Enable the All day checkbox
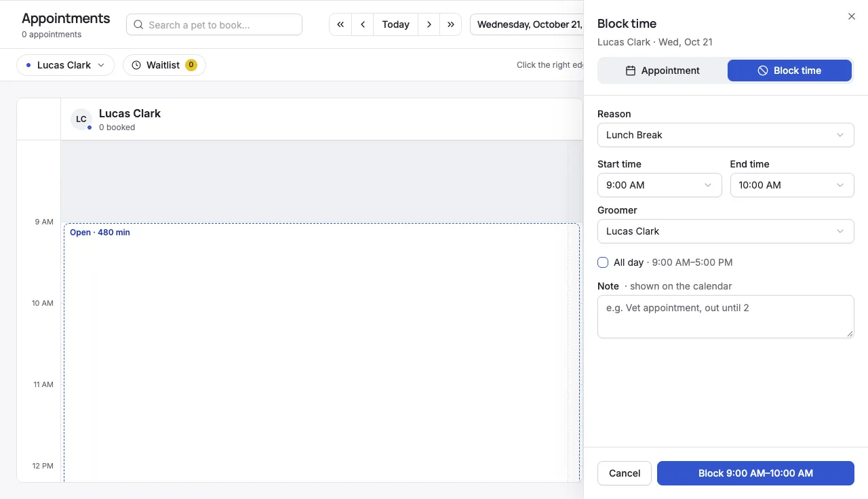The height and width of the screenshot is (499, 868). tap(603, 262)
